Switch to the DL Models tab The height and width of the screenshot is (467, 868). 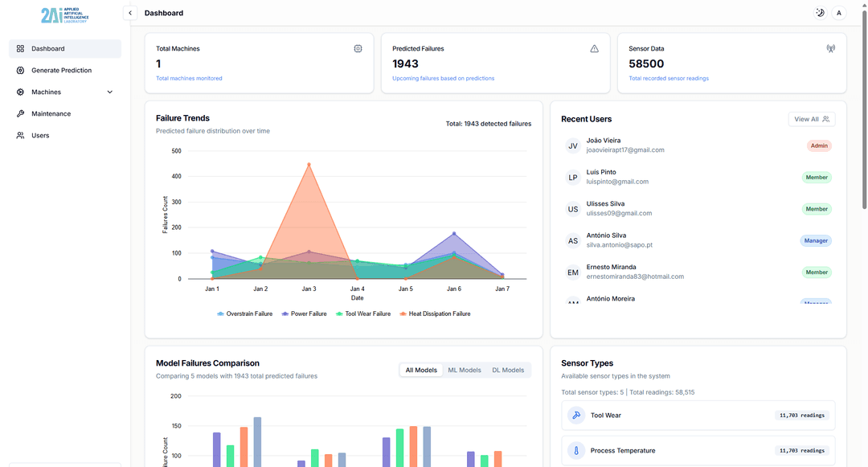508,370
